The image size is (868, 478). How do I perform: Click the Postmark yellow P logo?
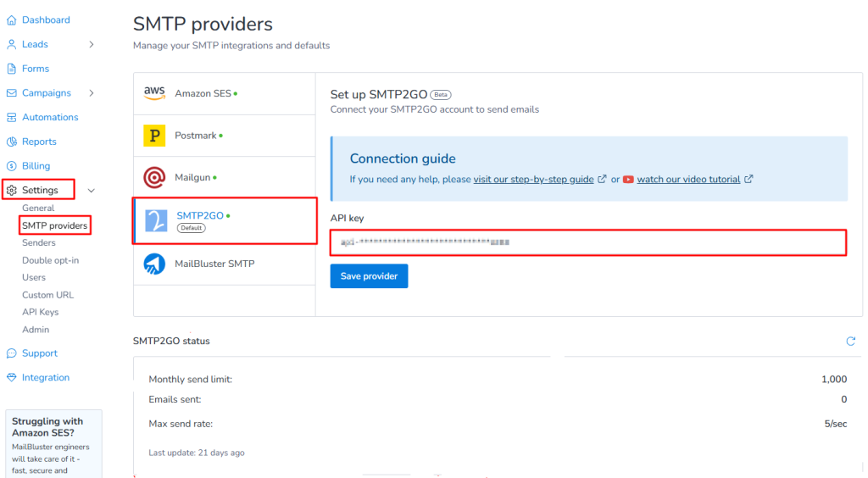click(154, 136)
